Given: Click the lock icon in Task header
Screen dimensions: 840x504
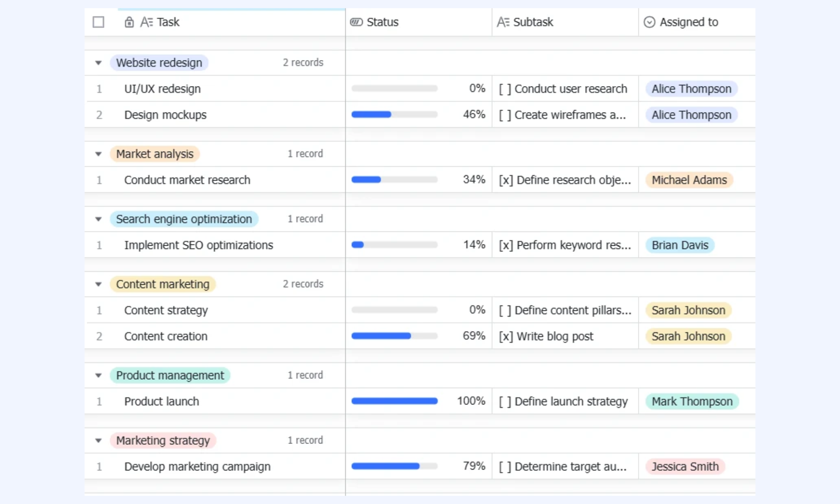Looking at the screenshot, I should tap(129, 22).
